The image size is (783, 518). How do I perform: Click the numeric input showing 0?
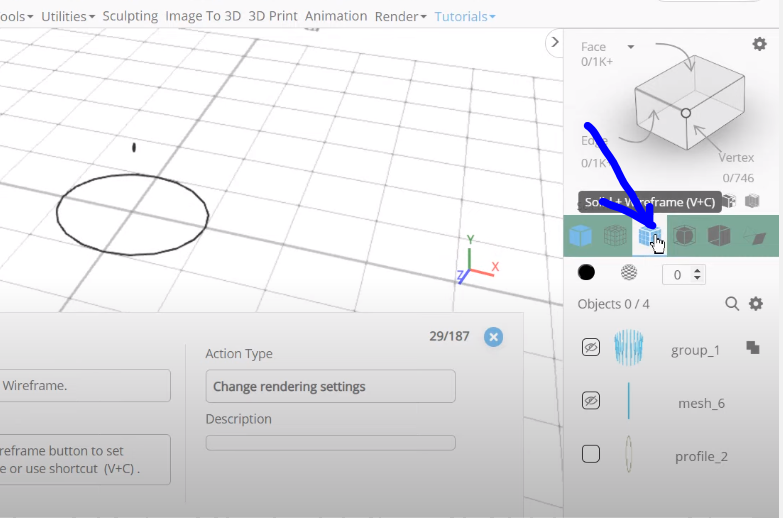coord(678,275)
